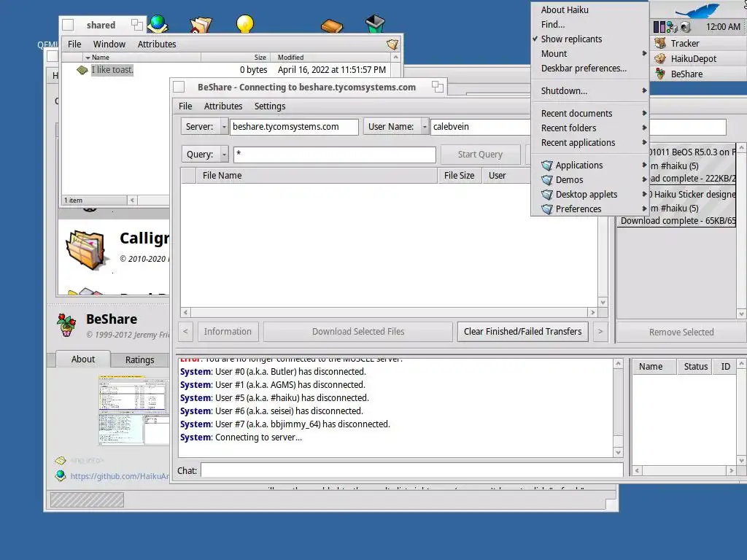
Task: Expand Recent applications submenu
Action: (x=589, y=143)
